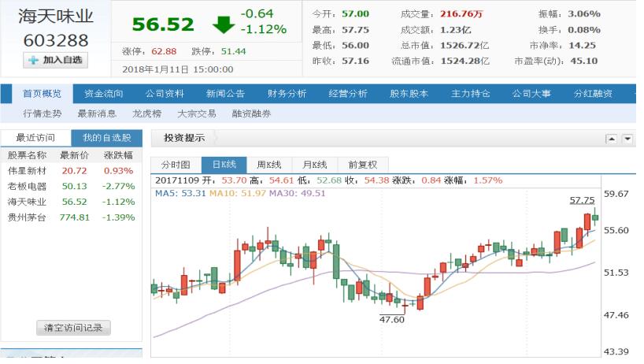Click the 最新价 column header

point(74,155)
